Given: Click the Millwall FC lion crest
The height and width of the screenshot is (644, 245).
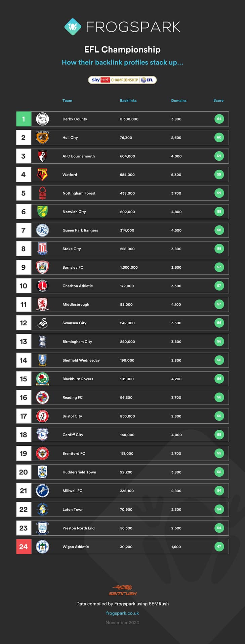Looking at the screenshot, I should [42, 491].
